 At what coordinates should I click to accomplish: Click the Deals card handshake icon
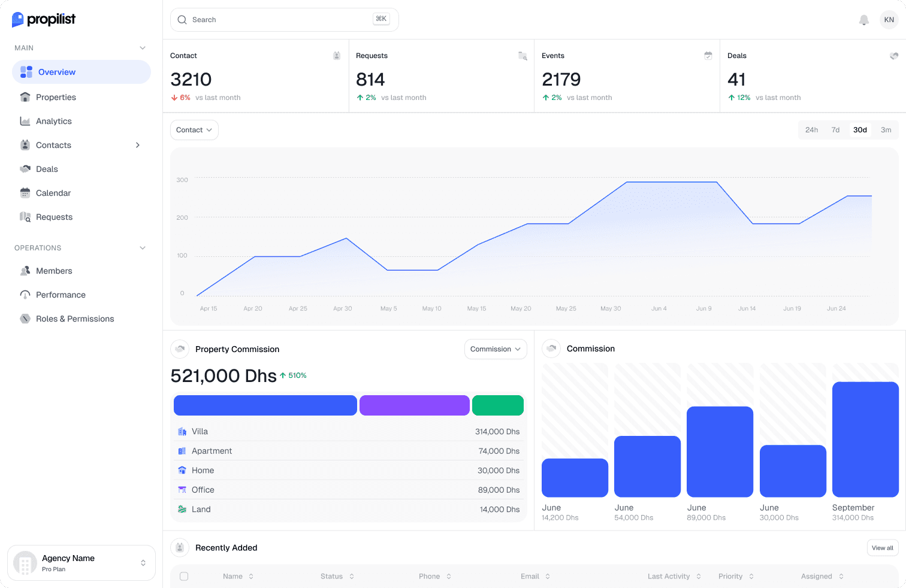(894, 56)
